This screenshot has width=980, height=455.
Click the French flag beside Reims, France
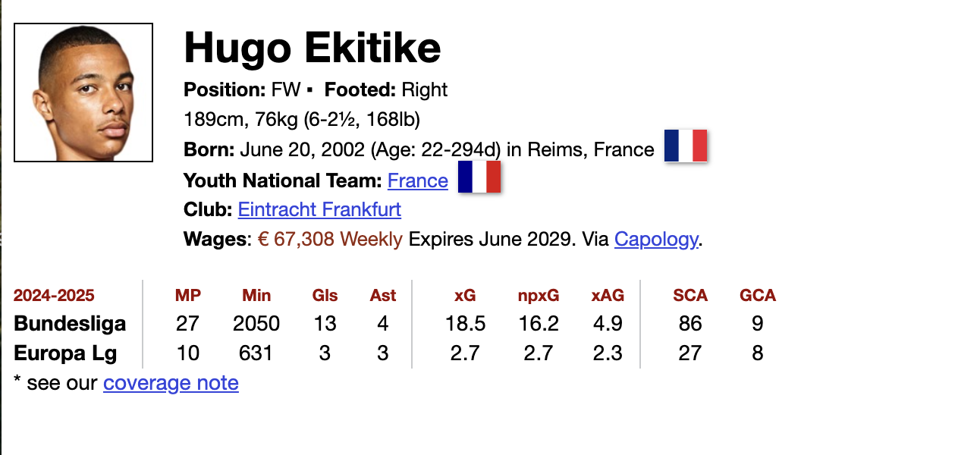coord(686,146)
